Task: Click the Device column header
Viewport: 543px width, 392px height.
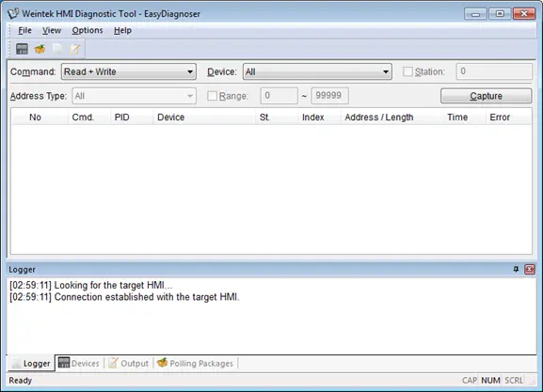Action: pos(204,118)
